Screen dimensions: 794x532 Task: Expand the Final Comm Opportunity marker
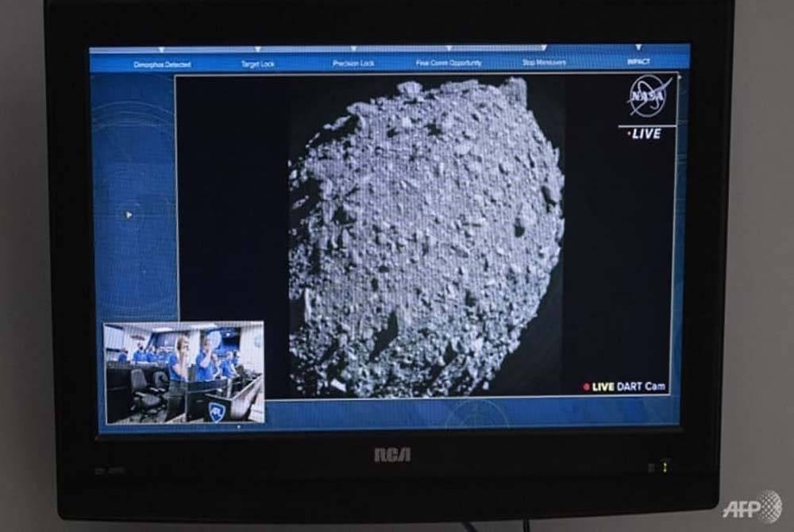(447, 48)
